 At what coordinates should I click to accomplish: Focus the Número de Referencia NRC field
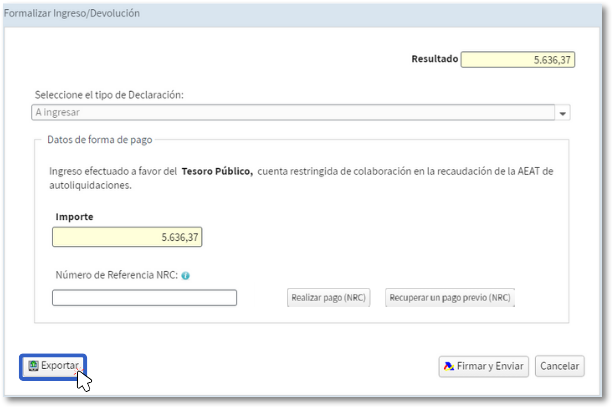click(x=144, y=298)
